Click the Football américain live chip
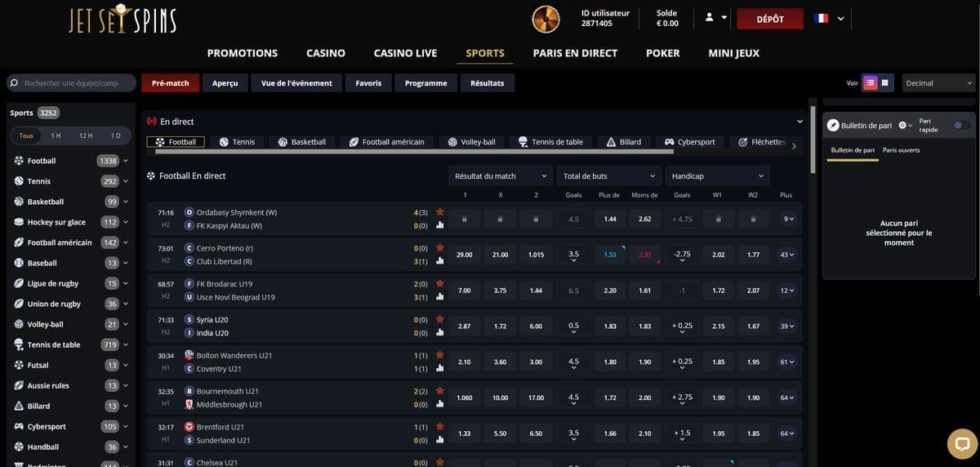This screenshot has width=980, height=467. pyautogui.click(x=387, y=142)
